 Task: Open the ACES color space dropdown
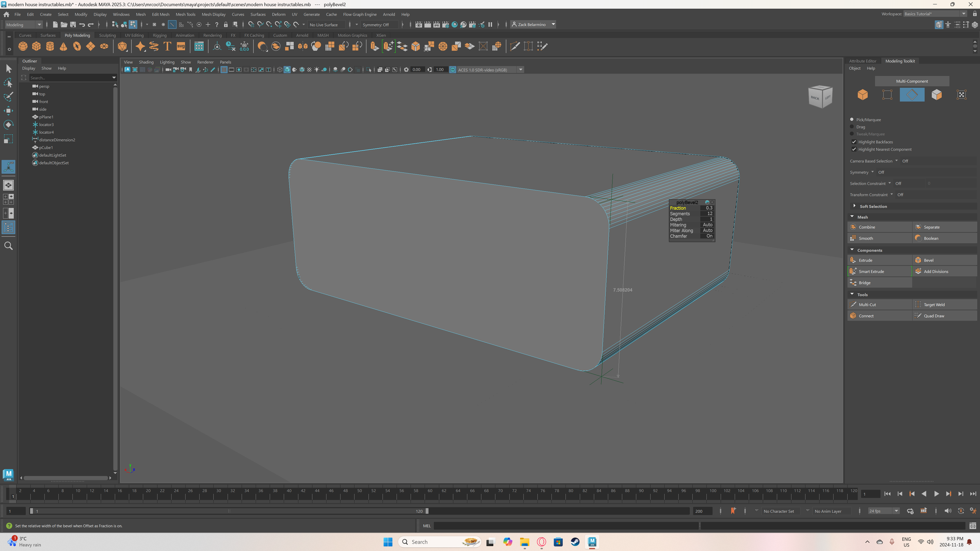(x=521, y=70)
